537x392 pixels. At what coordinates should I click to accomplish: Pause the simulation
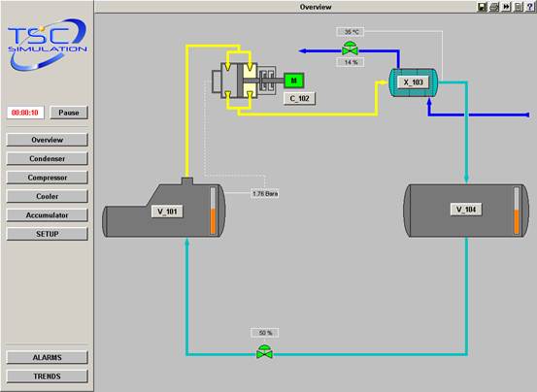point(69,113)
